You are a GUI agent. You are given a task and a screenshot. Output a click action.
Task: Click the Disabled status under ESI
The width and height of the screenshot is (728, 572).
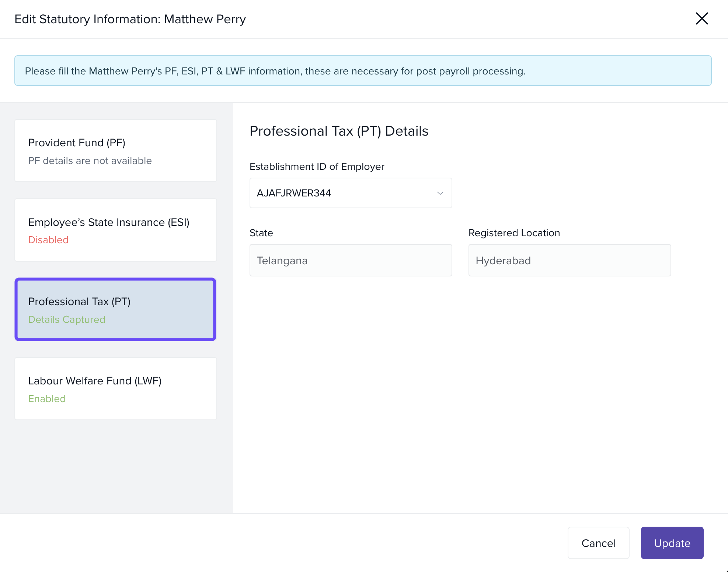click(x=48, y=240)
